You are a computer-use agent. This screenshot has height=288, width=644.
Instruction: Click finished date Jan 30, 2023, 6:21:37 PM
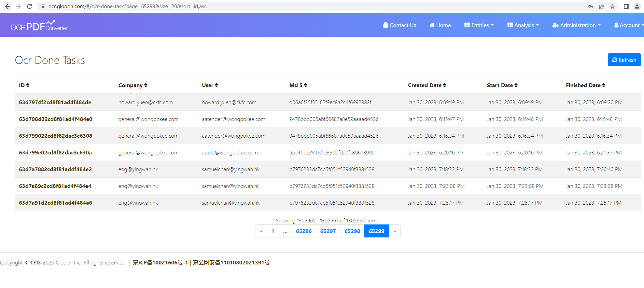[593, 152]
